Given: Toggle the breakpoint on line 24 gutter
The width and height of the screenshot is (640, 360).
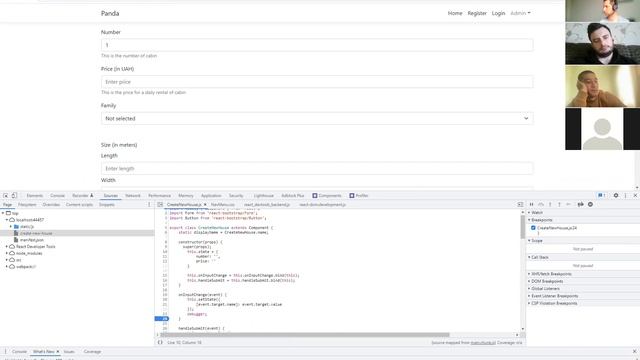Looking at the screenshot, I should point(162,319).
